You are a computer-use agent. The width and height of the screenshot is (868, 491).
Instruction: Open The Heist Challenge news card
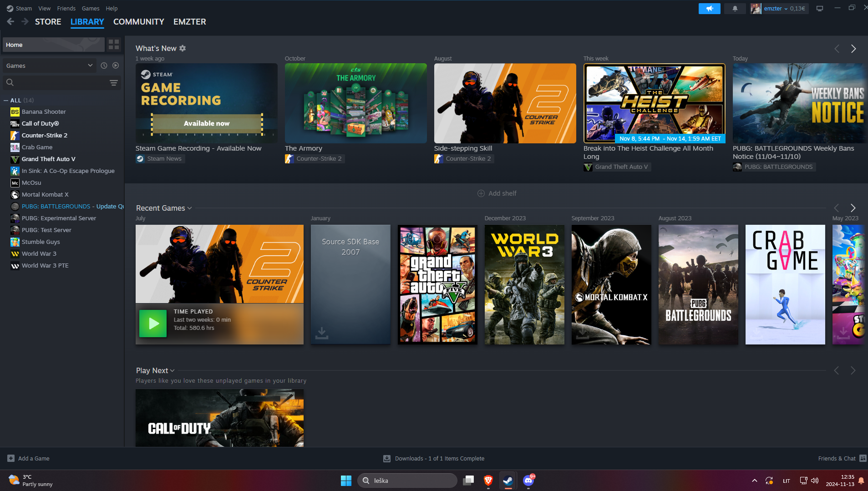coord(655,103)
